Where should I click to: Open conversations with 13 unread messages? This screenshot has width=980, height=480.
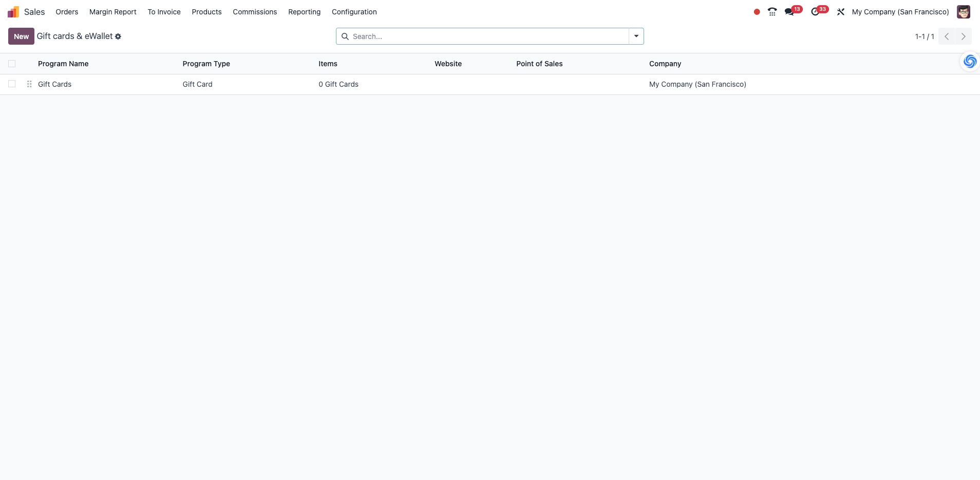[793, 11]
